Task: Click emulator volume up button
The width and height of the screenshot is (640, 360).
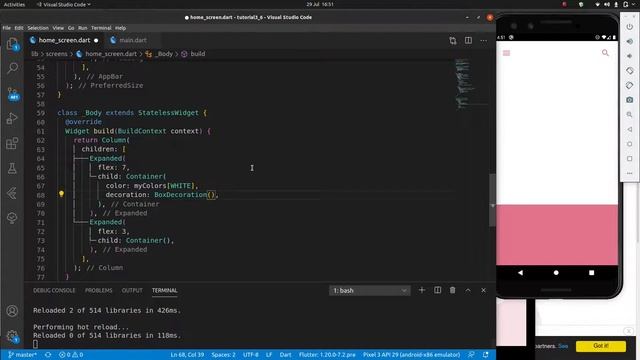Action: (x=629, y=41)
